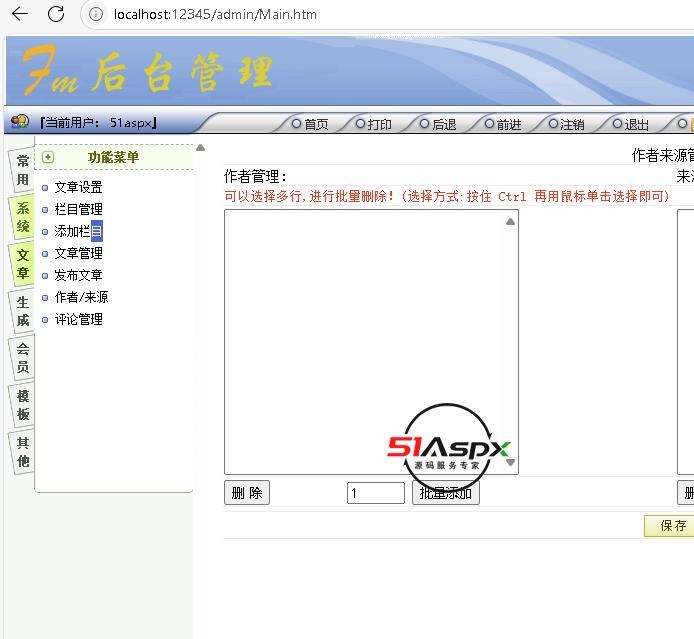Switch to the 文章 side tab

22,264
